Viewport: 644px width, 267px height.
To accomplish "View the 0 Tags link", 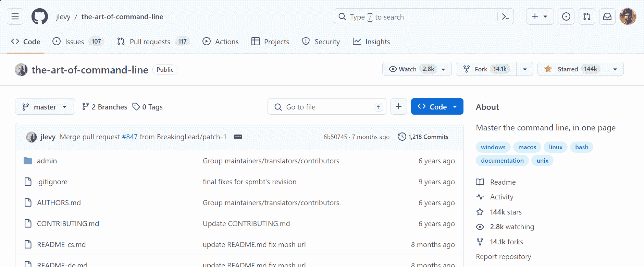I will point(148,107).
